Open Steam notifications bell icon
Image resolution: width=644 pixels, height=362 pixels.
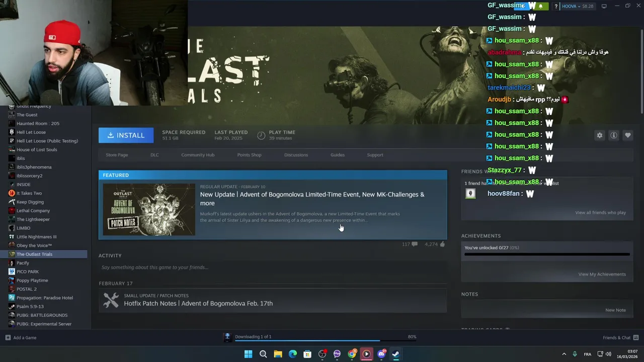pyautogui.click(x=540, y=6)
